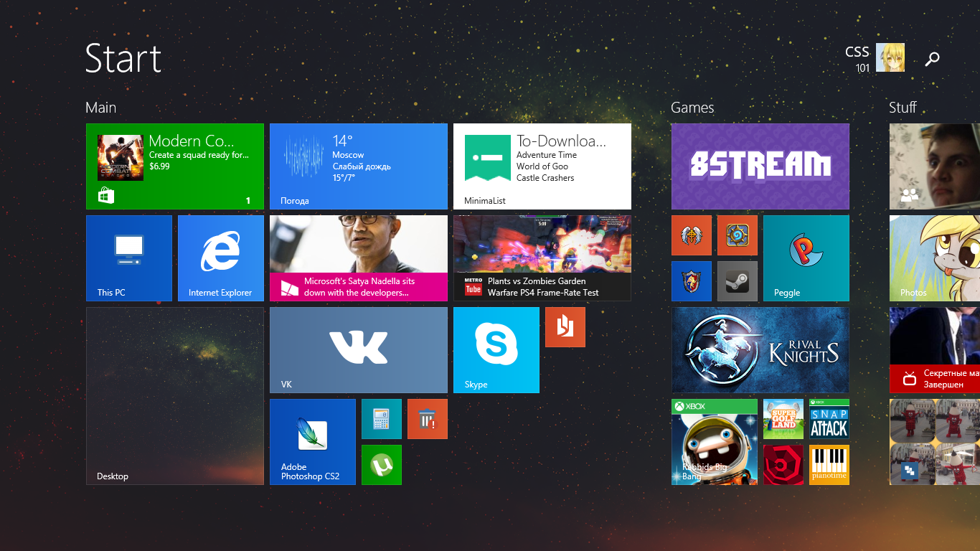Open the mascot photo collage tile
Image resolution: width=980 pixels, height=551 pixels.
tap(935, 442)
